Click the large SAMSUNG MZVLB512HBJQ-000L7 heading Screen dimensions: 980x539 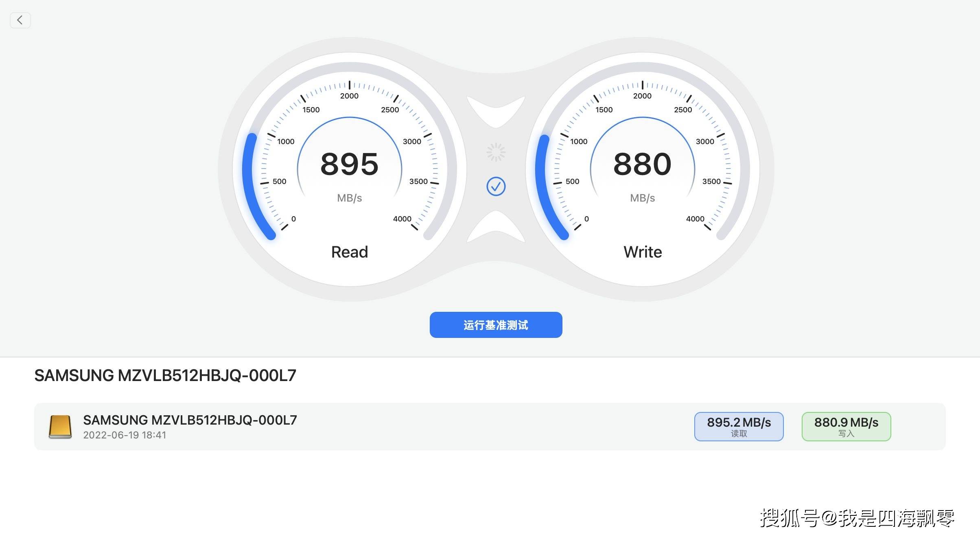pos(165,375)
